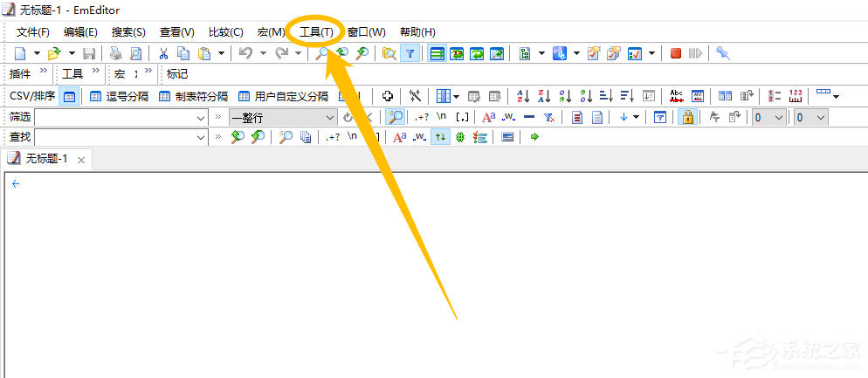Image resolution: width=868 pixels, height=378 pixels.
Task: Toggle the up-down arrows wrap search icon
Action: click(440, 137)
